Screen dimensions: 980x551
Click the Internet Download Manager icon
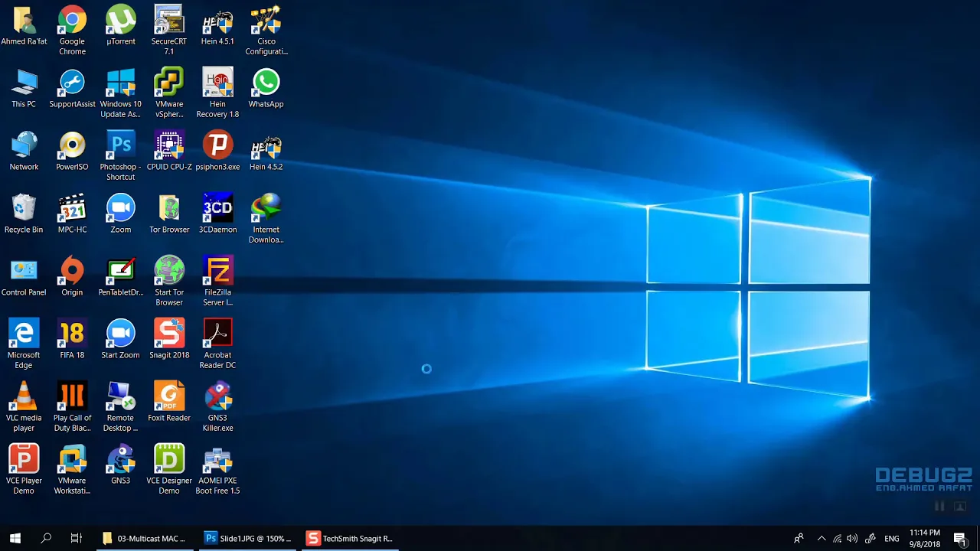point(266,219)
